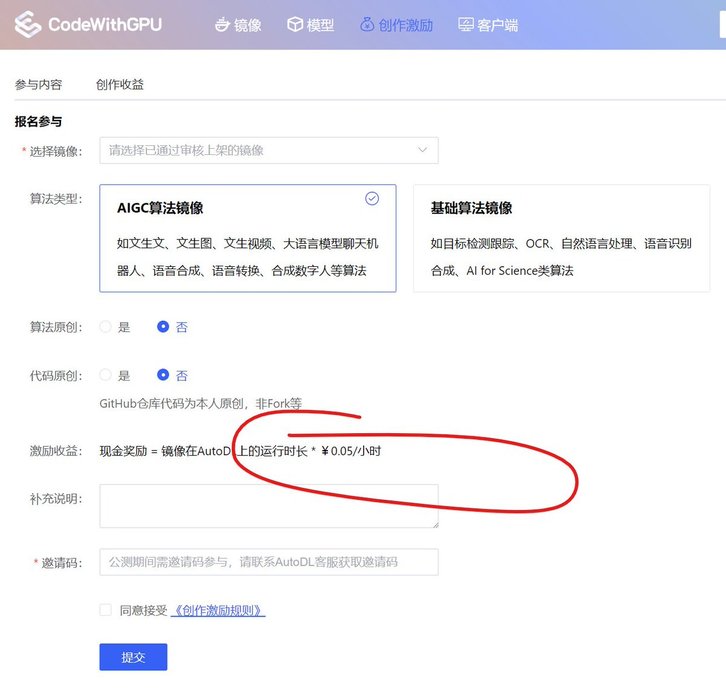Click the 客户端 monitor icon
This screenshot has width=726, height=700.
click(466, 24)
